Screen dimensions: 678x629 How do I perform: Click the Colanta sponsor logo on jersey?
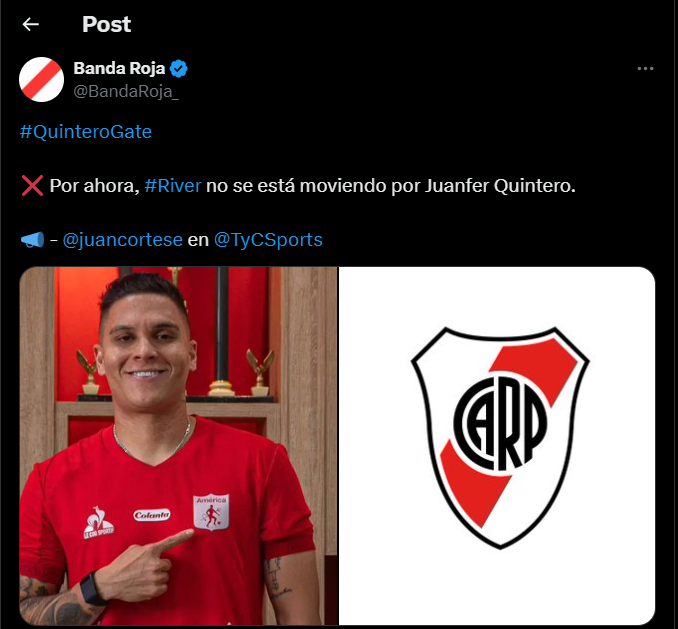[151, 515]
